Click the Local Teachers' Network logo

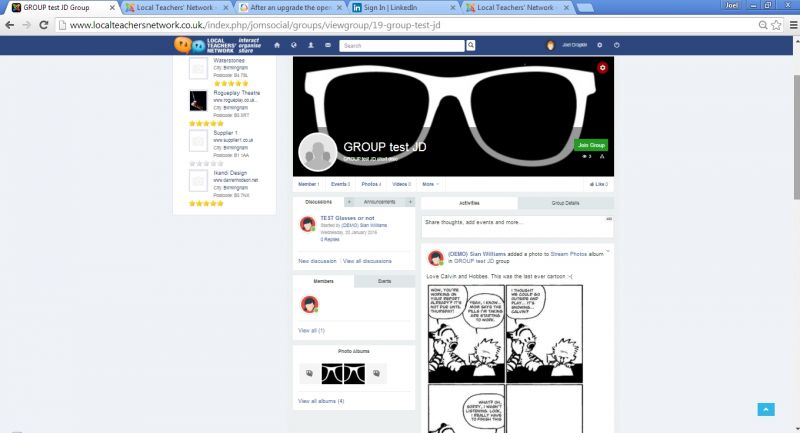coord(217,45)
